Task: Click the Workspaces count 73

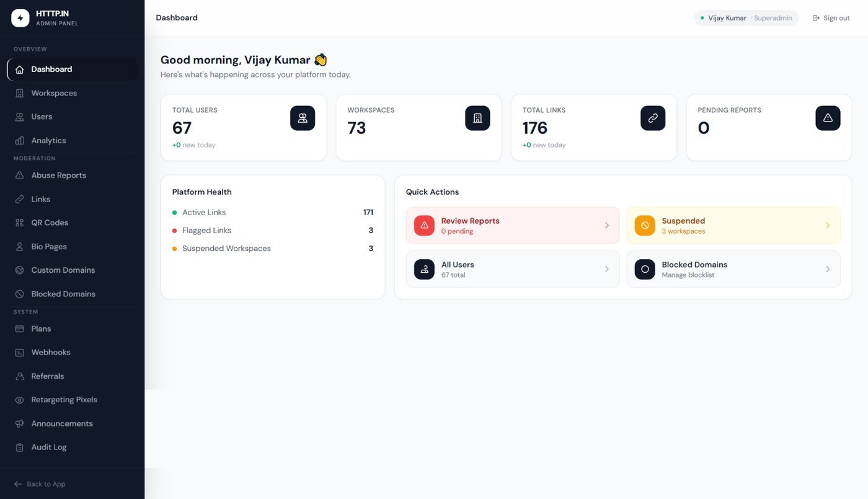Action: pyautogui.click(x=357, y=128)
